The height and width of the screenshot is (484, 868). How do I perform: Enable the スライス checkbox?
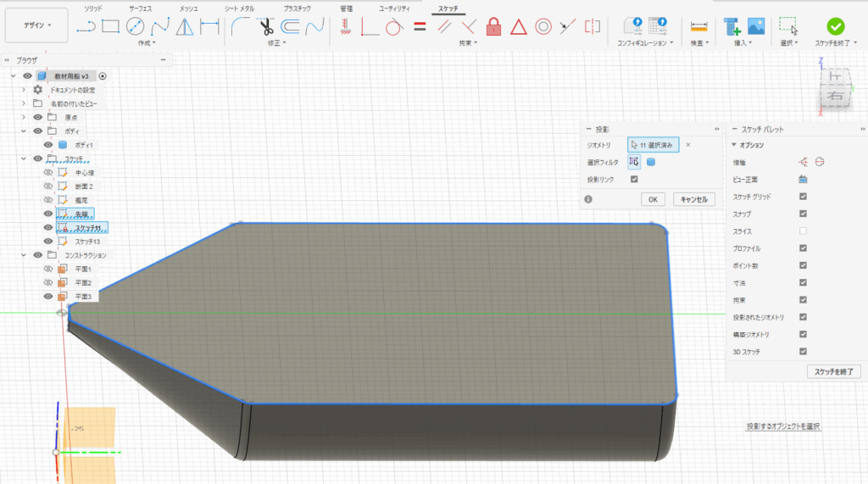click(x=803, y=231)
